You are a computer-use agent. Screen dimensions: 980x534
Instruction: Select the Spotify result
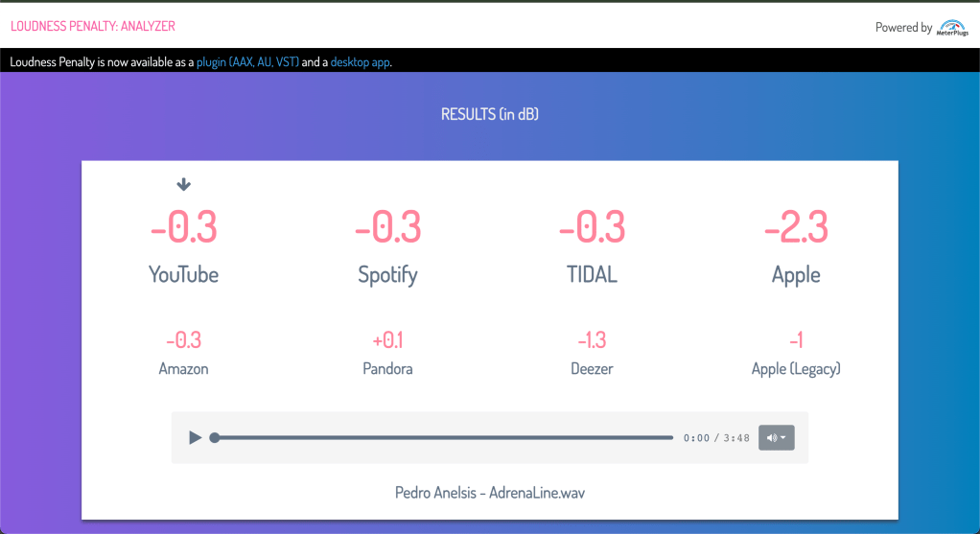(x=387, y=245)
